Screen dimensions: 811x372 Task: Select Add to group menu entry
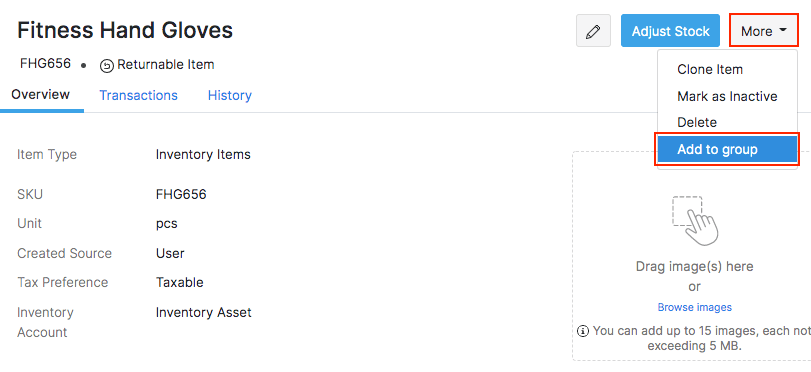(727, 150)
